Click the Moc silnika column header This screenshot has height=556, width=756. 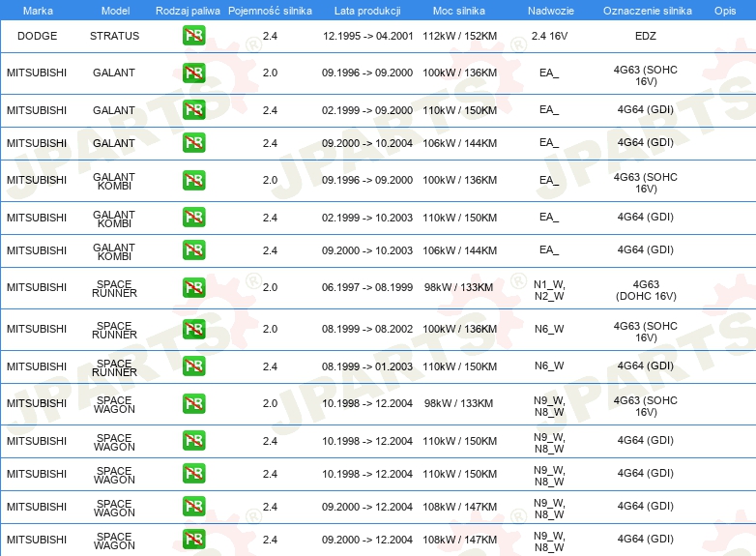click(x=459, y=11)
